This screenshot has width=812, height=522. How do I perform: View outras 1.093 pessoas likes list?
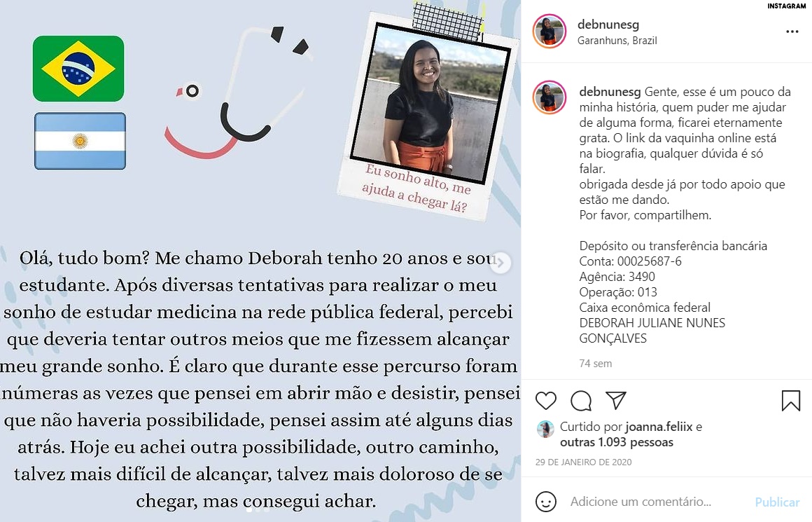617,442
